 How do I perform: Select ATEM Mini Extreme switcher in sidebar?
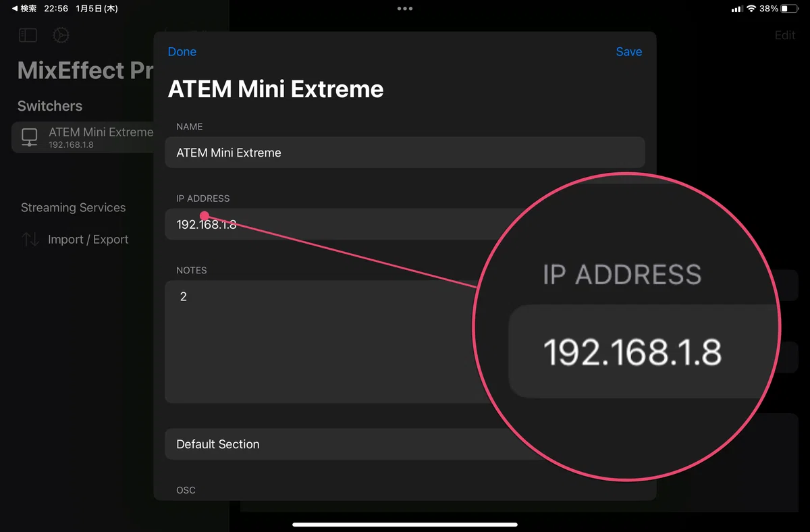83,137
